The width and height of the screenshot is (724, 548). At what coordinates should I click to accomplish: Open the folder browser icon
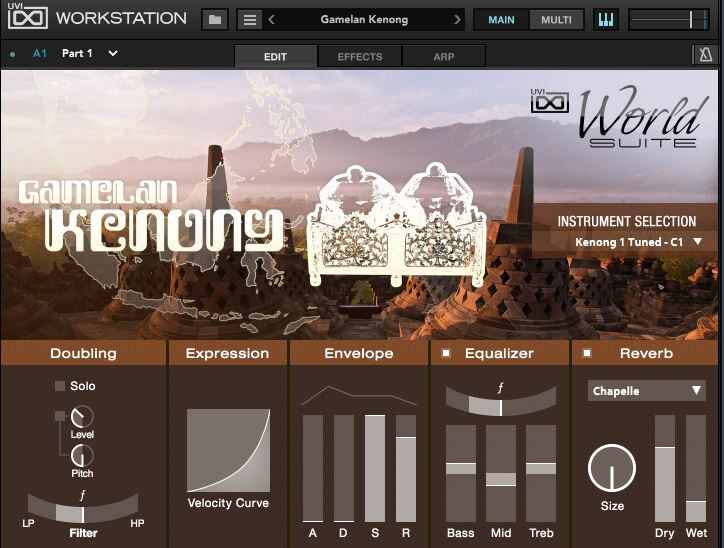(215, 20)
